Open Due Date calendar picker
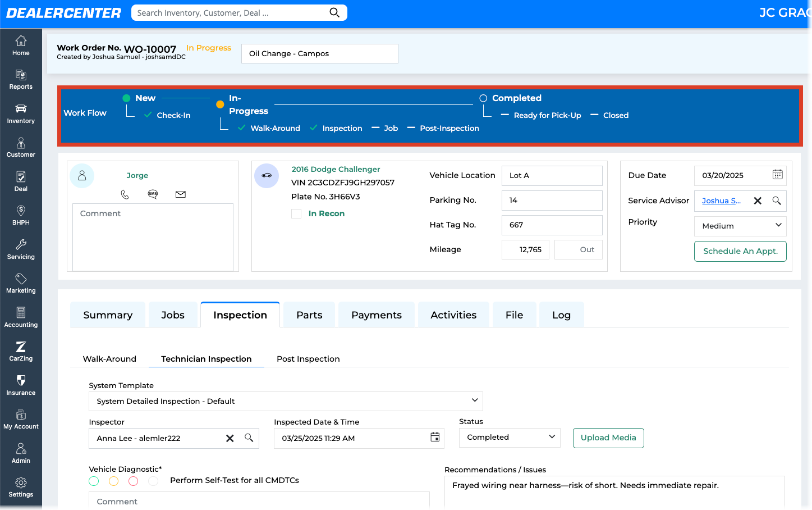 (777, 175)
